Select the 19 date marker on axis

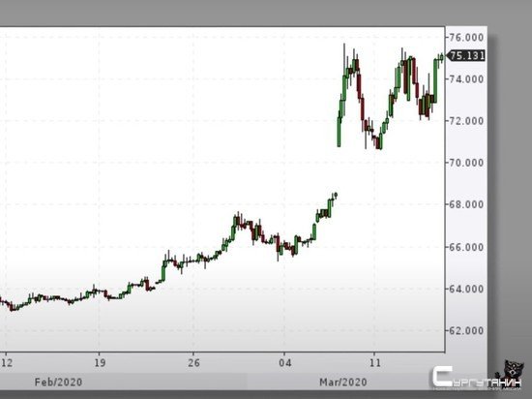[x=100, y=362]
